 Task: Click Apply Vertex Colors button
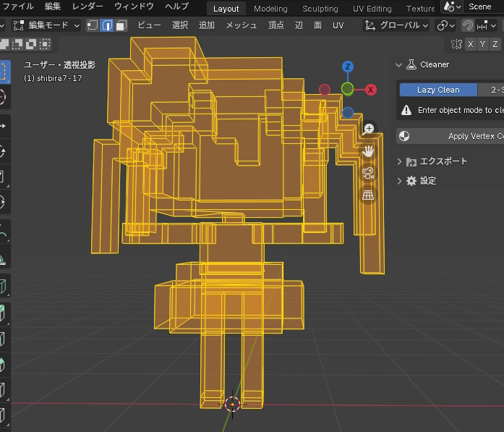point(450,136)
